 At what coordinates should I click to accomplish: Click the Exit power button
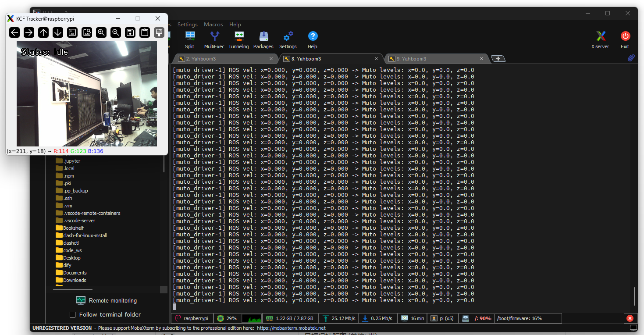[x=625, y=39]
